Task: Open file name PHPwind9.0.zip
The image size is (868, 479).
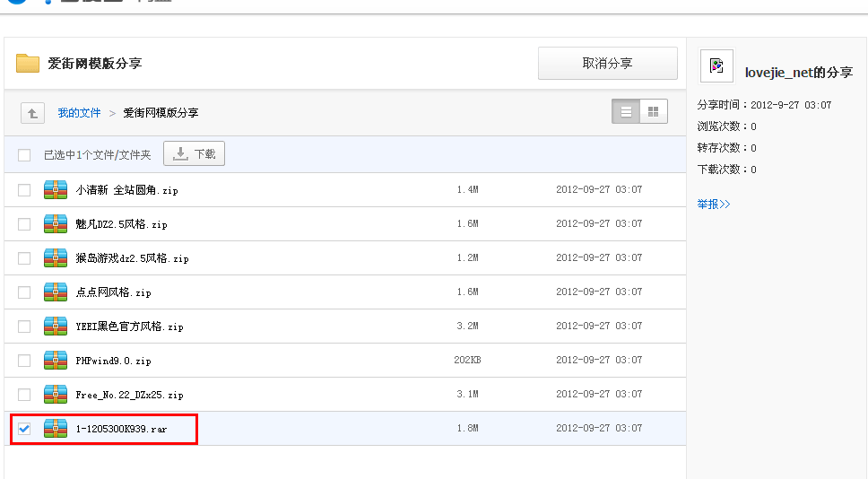Action: click(x=114, y=361)
